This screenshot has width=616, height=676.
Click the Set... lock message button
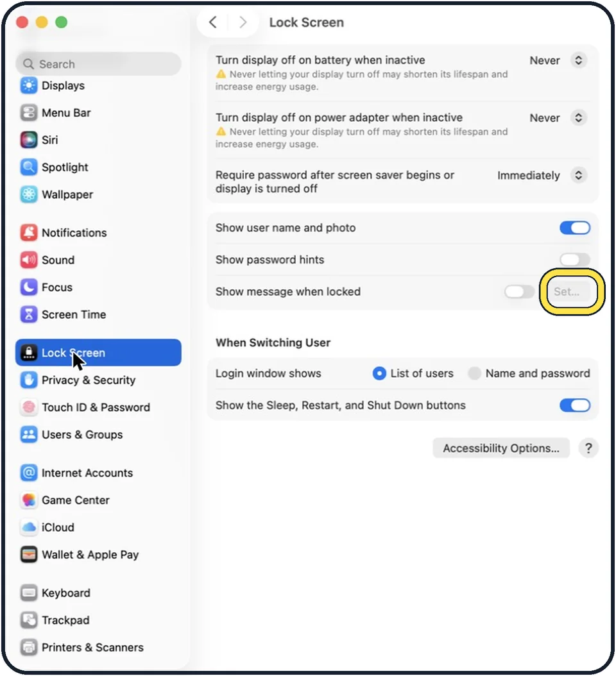572,292
